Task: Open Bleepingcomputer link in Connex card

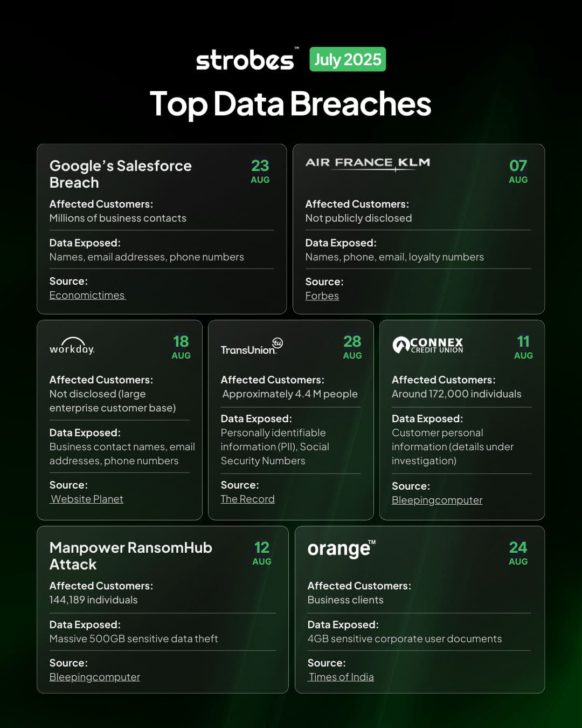Action: click(437, 500)
